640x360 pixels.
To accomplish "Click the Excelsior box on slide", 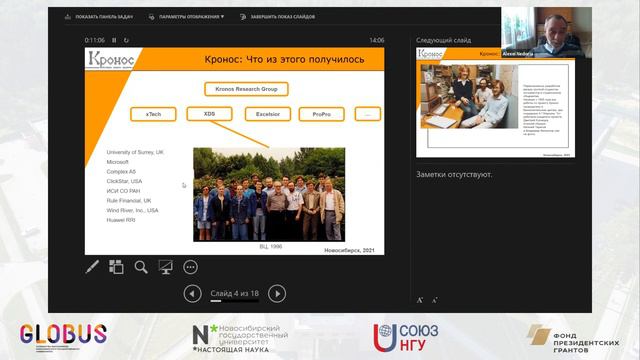I will tap(268, 114).
